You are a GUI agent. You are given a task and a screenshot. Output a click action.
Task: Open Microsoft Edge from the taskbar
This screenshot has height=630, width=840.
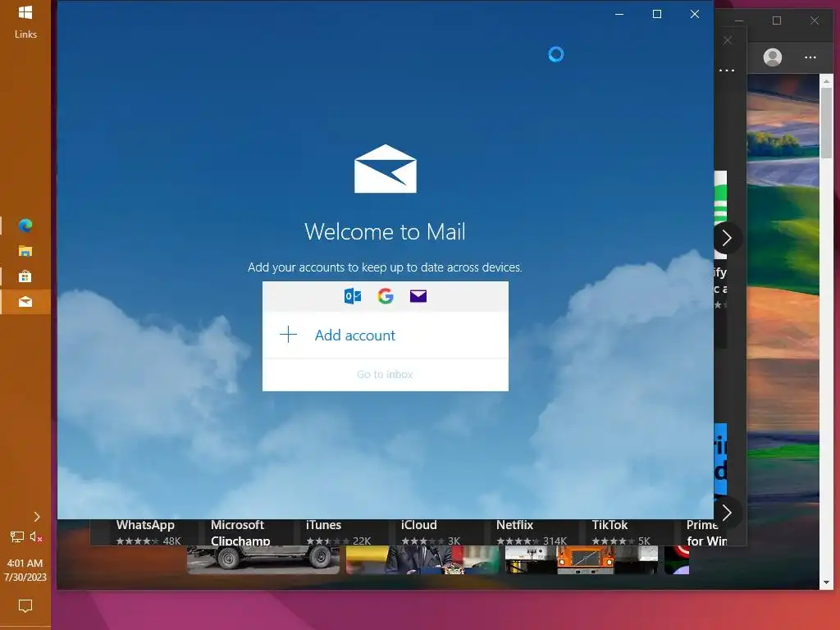[x=25, y=226]
